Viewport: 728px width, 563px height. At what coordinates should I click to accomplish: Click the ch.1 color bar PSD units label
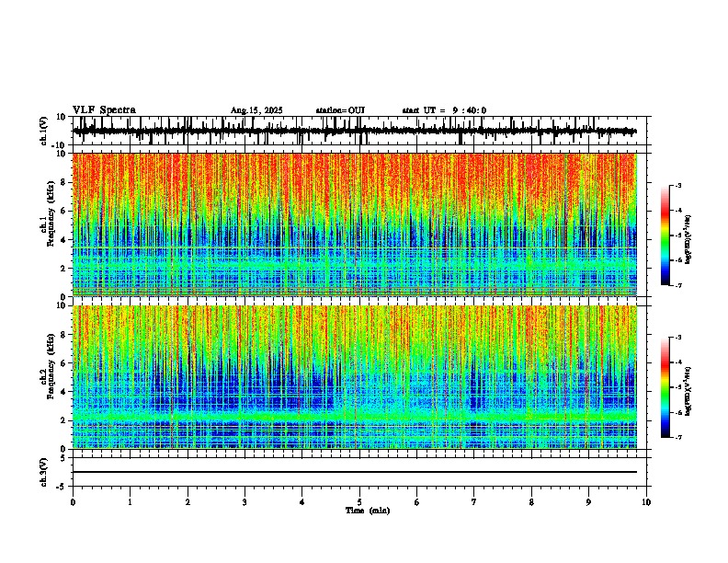(x=688, y=240)
